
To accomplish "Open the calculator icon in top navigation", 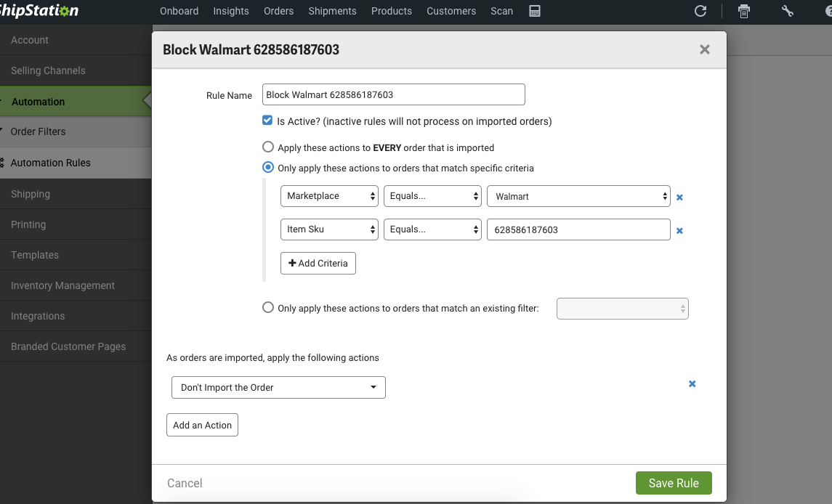I will pos(535,11).
